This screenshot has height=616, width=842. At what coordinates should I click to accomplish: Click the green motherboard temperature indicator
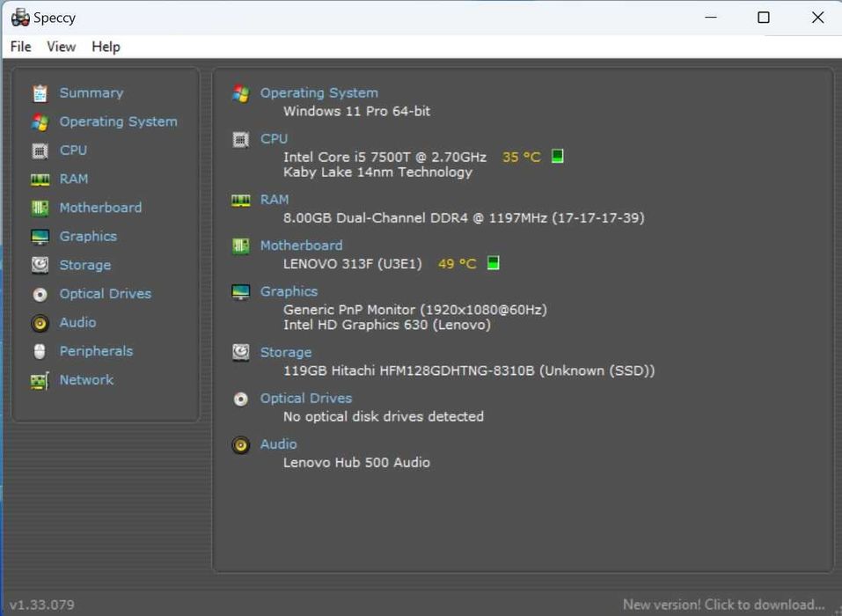[493, 262]
